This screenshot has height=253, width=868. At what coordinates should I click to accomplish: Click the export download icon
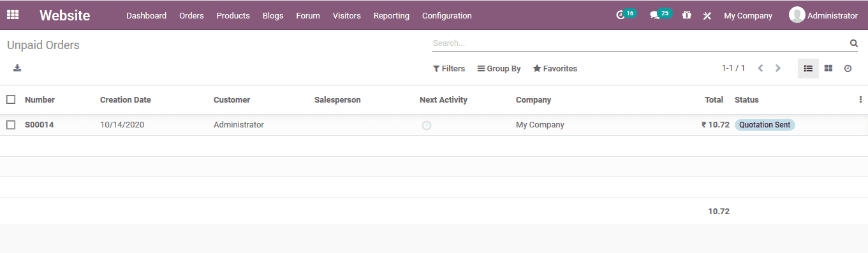click(17, 68)
